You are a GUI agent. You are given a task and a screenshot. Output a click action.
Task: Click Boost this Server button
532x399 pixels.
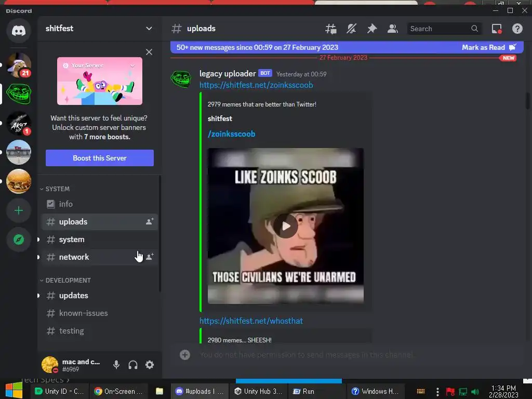click(x=100, y=158)
